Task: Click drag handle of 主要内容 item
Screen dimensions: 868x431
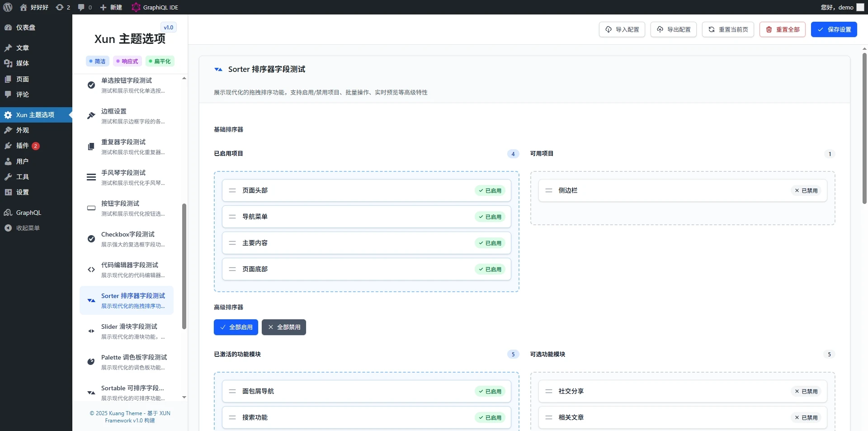Action: pos(232,243)
